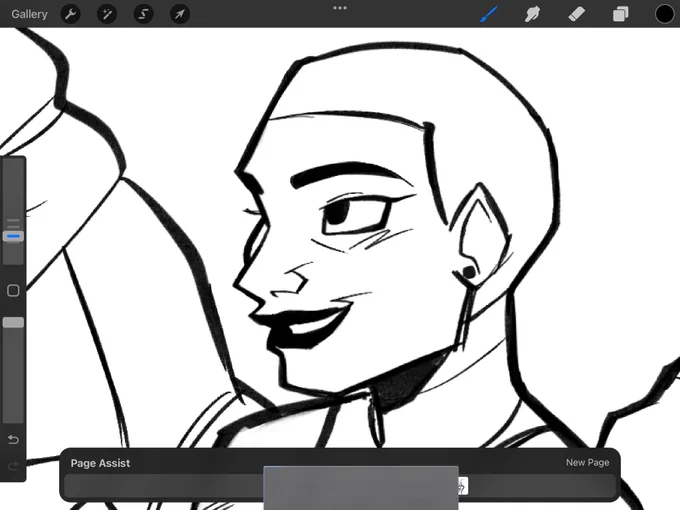
Task: Adjust the brush opacity slider handle
Action: click(x=13, y=322)
